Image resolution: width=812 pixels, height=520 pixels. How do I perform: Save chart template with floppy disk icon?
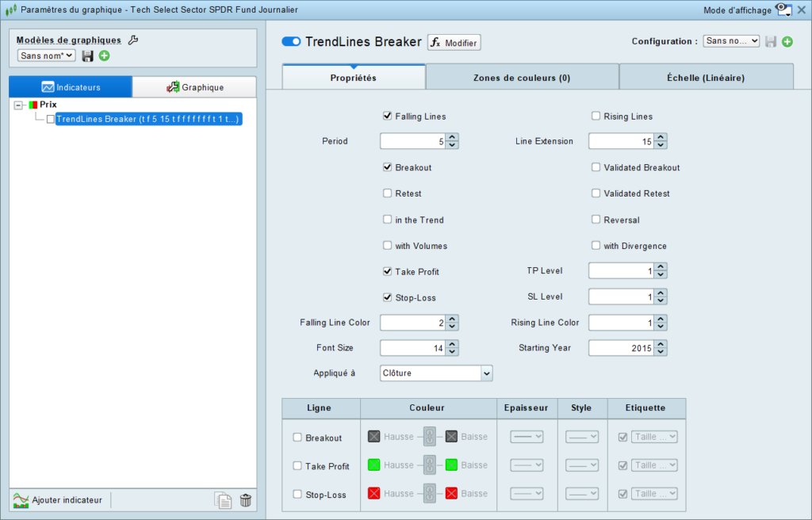[87, 56]
